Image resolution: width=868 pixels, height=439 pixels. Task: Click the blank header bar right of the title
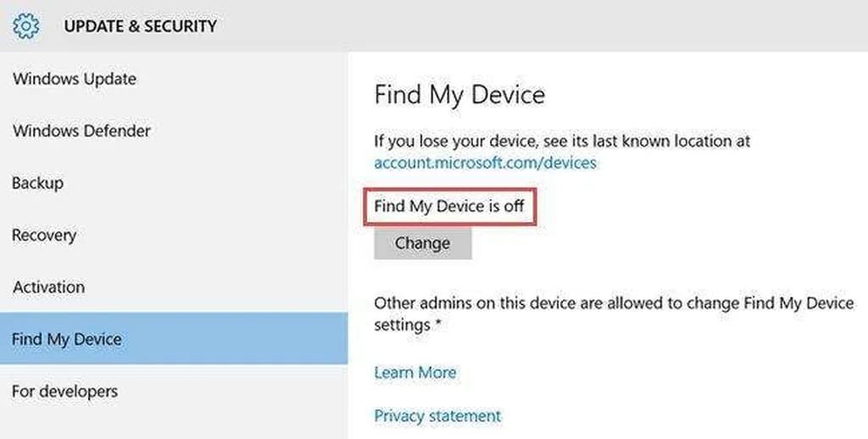pyautogui.click(x=542, y=26)
